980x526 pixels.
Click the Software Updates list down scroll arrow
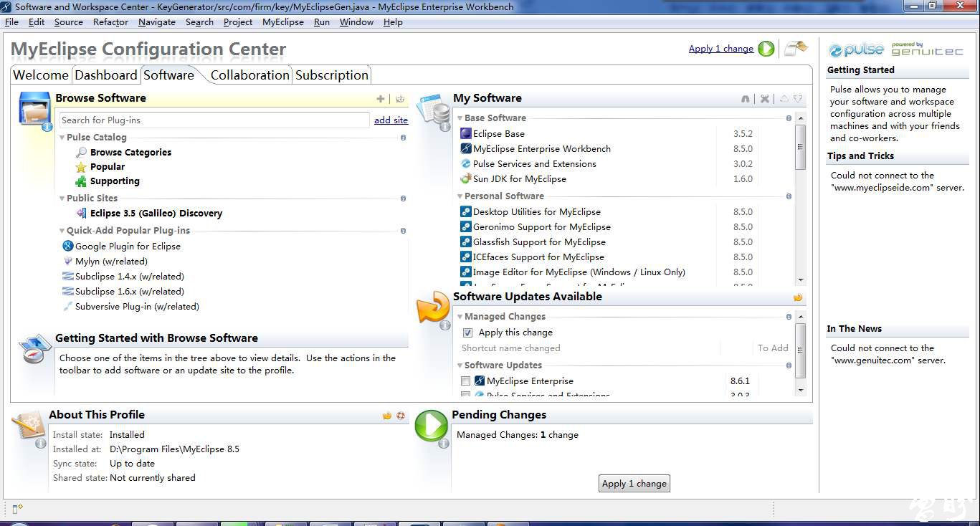click(x=800, y=391)
